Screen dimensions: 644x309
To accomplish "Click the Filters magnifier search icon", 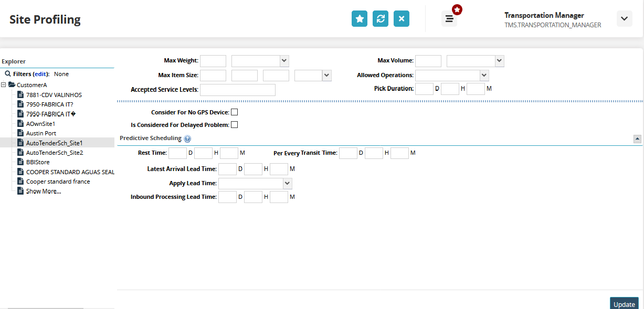I will (x=8, y=74).
